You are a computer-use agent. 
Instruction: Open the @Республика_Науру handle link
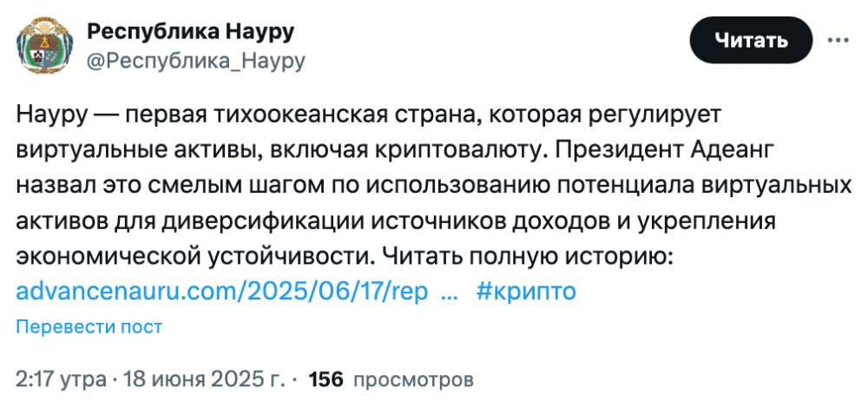point(195,61)
